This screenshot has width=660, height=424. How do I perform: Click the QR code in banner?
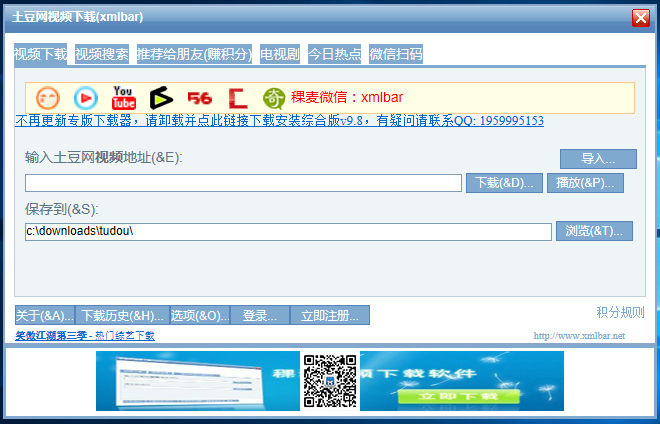click(330, 381)
